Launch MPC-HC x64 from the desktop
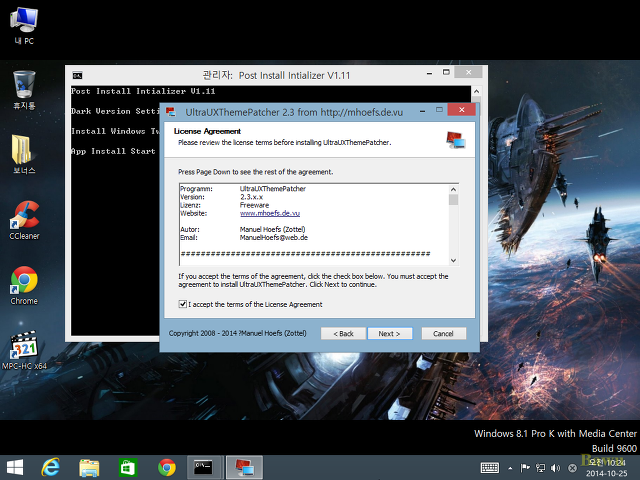The image size is (640, 480). (24, 350)
